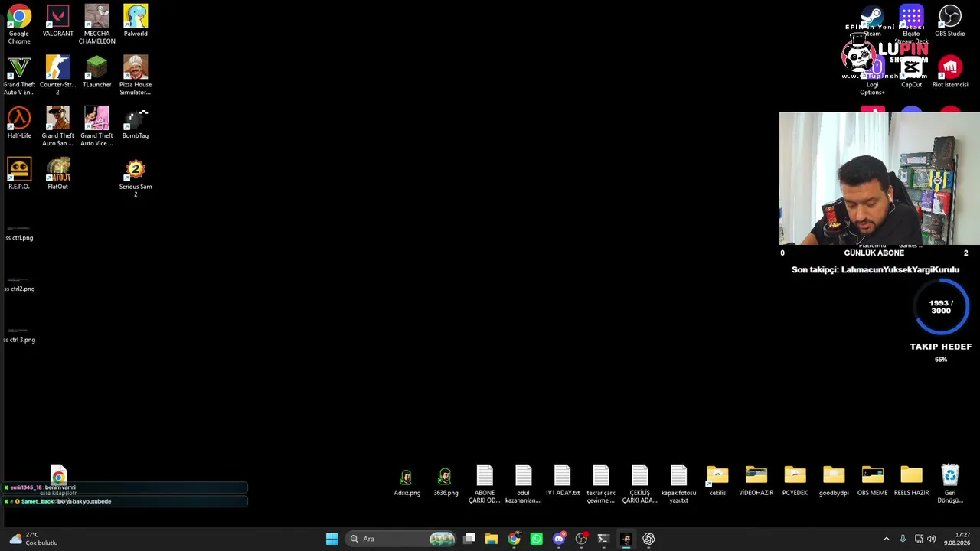Expand hidden system tray icons chevron
This screenshot has width=980, height=551.
click(x=887, y=539)
